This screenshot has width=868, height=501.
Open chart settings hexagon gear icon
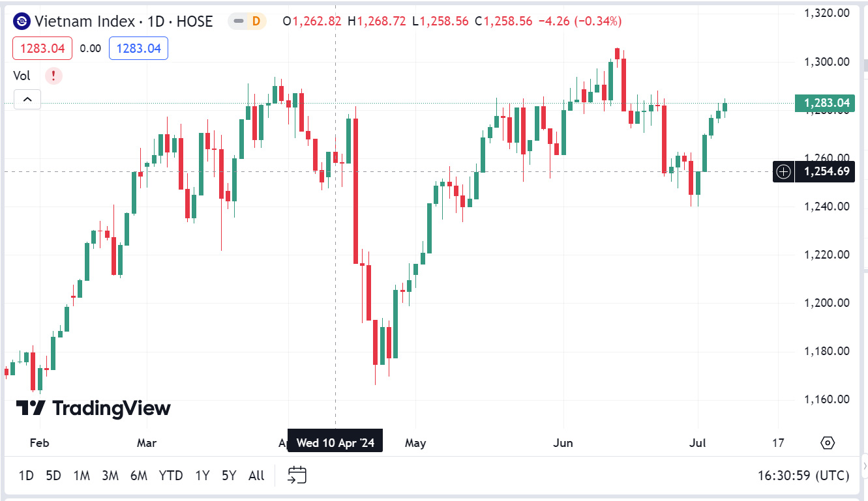tap(828, 443)
